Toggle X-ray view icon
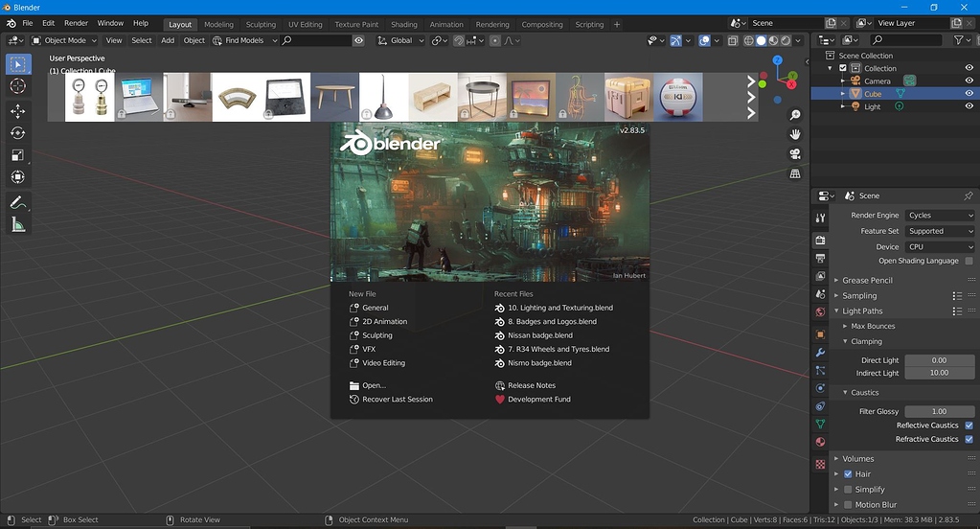This screenshot has width=980, height=529. (733, 40)
